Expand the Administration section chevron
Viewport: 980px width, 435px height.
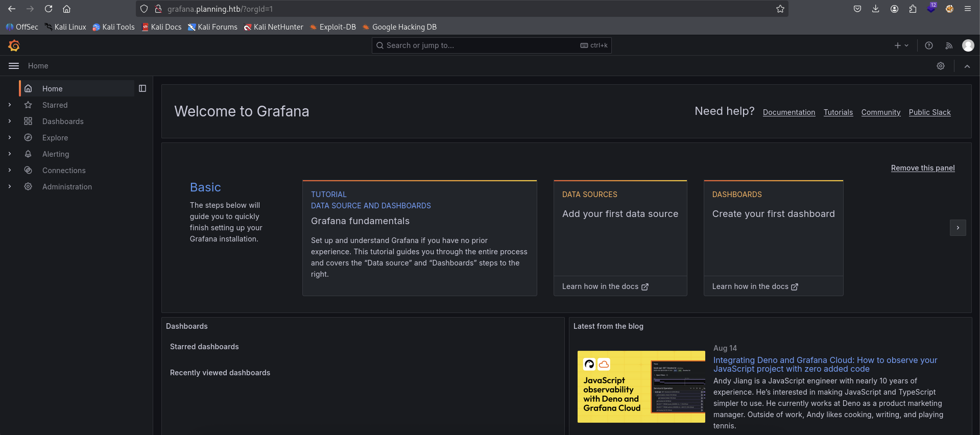[x=10, y=186]
